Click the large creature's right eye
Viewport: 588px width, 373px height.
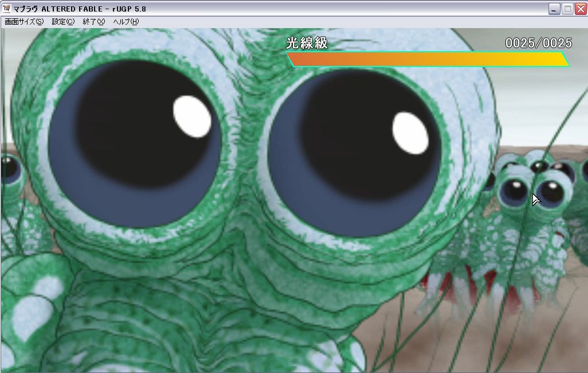pos(354,153)
